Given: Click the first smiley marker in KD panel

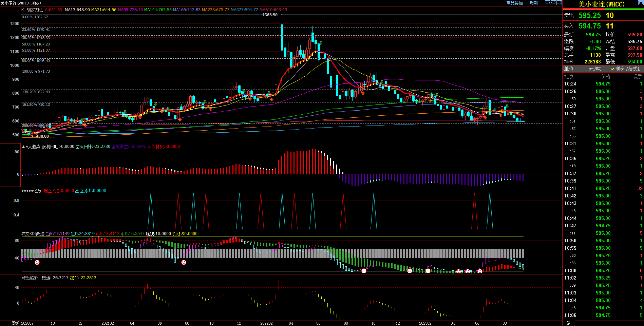Looking at the screenshot, I should pyautogui.click(x=37, y=262).
